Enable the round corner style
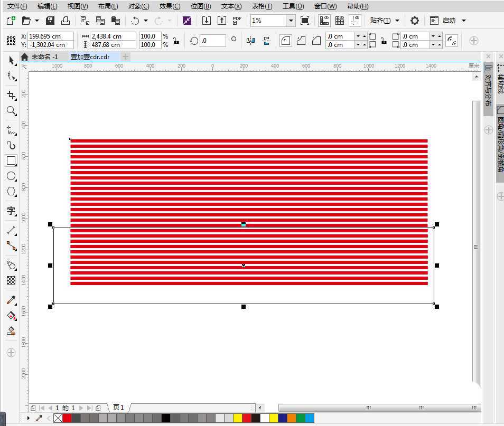The height and width of the screenshot is (426, 504). (x=286, y=41)
